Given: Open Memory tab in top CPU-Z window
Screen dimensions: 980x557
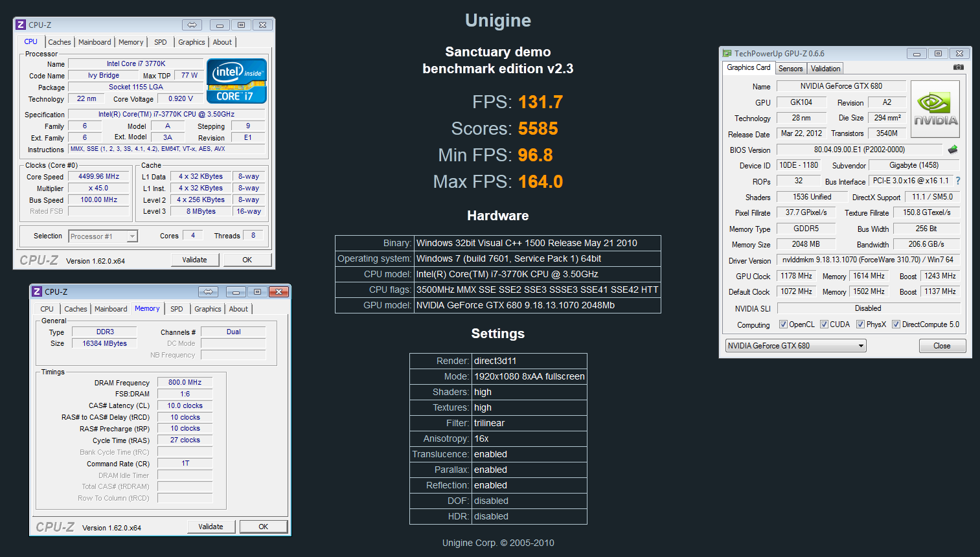Looking at the screenshot, I should [x=131, y=42].
